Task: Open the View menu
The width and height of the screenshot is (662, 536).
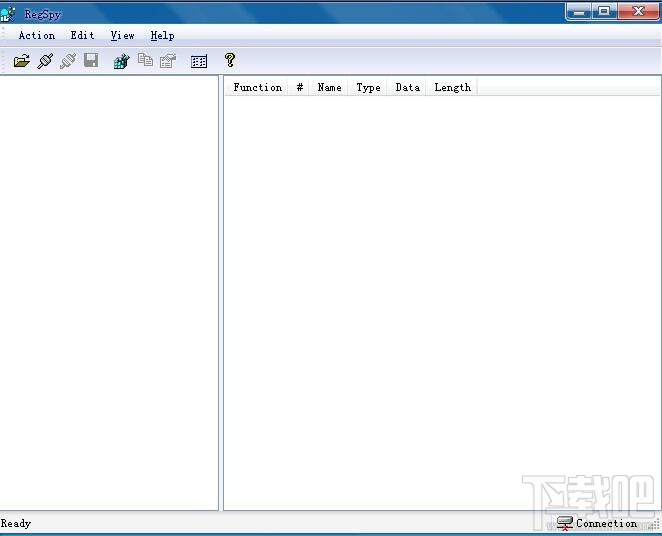Action: click(x=122, y=35)
